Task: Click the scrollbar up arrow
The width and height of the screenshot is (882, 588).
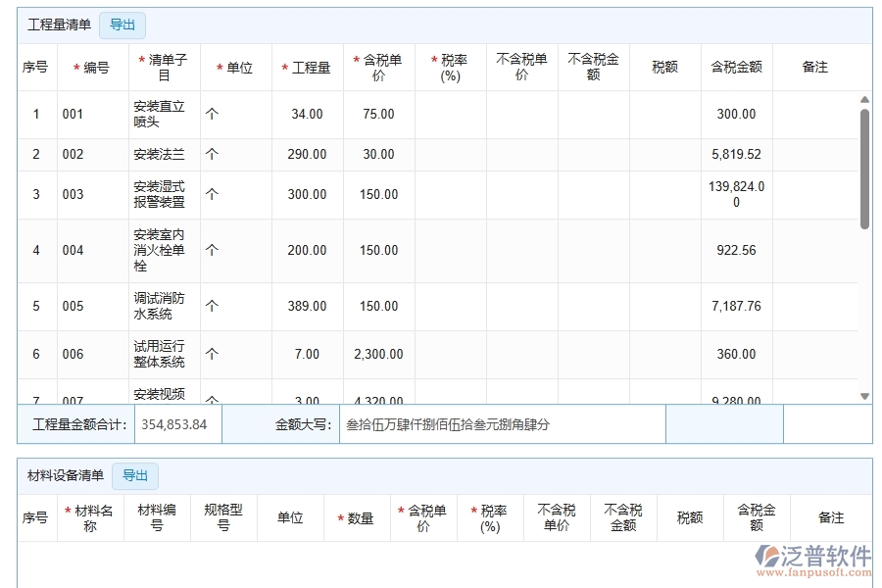Action: [x=863, y=97]
